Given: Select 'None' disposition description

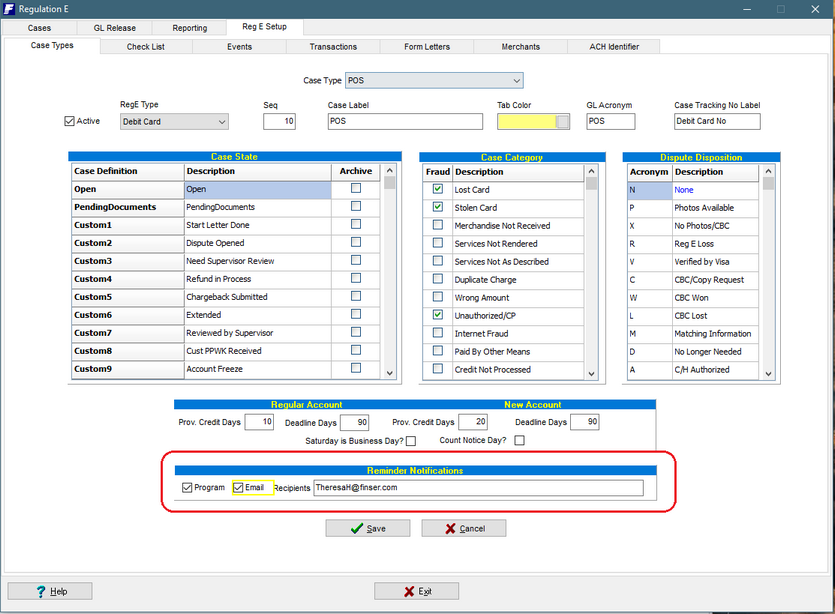Looking at the screenshot, I should coord(715,190).
